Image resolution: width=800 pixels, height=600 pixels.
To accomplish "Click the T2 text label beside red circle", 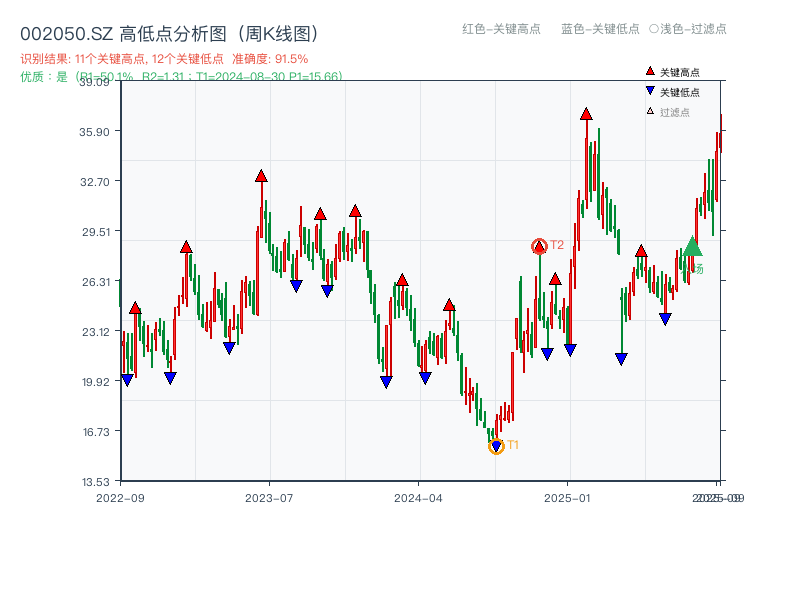I will click(x=557, y=245).
